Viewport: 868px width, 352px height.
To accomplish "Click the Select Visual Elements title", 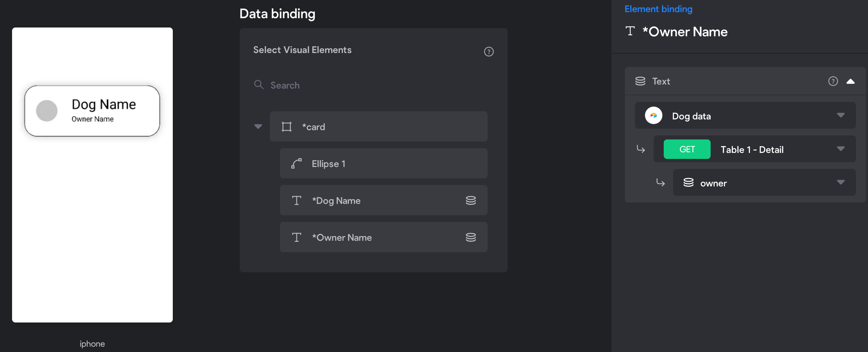I will click(x=302, y=50).
